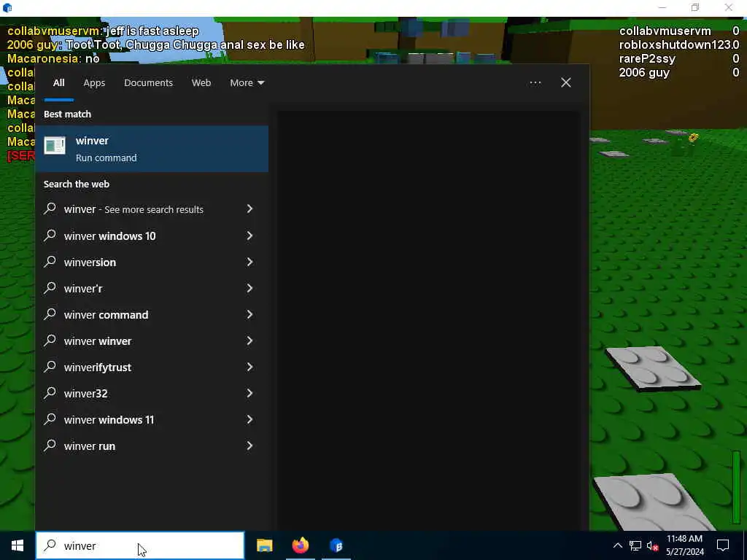
Task: Click magnifier icon beside winver run
Action: 50,446
